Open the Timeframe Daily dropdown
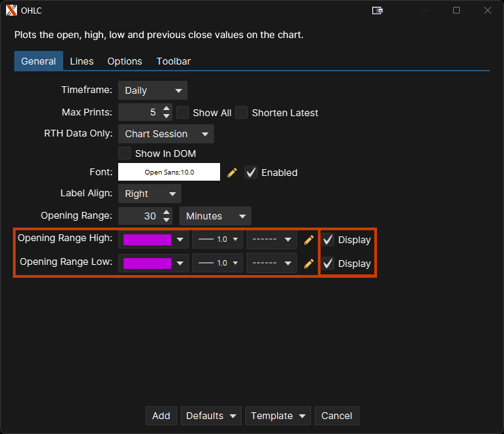 153,90
